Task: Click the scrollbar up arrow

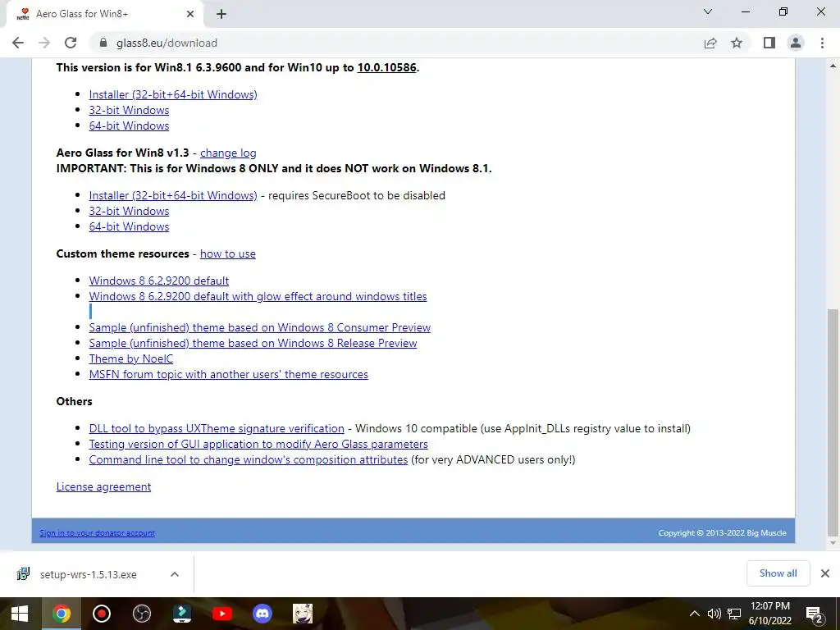Action: [833, 66]
